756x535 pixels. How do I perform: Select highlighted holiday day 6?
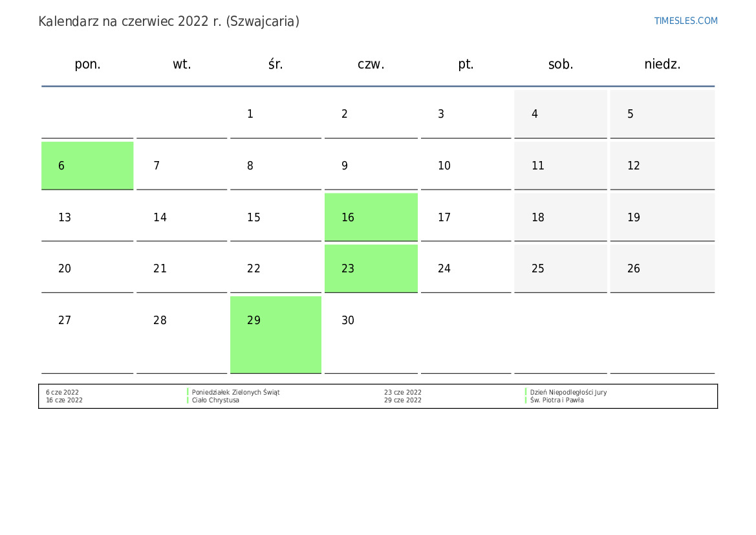coord(87,166)
